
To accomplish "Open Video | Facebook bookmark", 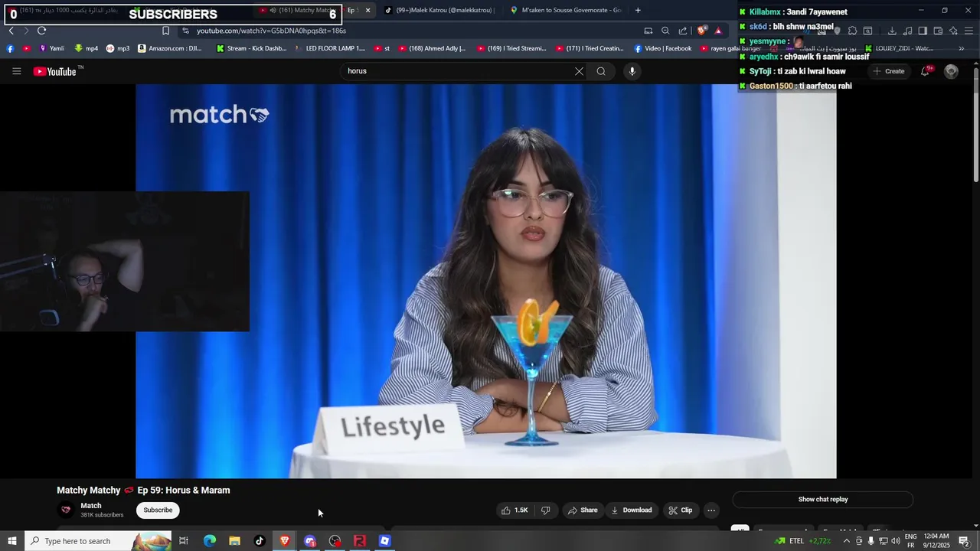I will tap(663, 48).
